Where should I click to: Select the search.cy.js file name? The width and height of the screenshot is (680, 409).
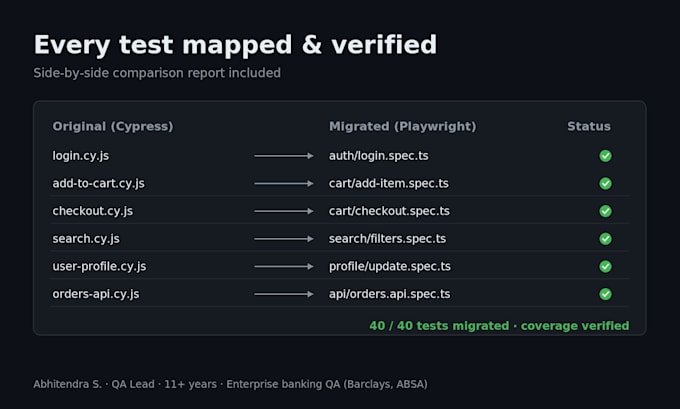86,239
